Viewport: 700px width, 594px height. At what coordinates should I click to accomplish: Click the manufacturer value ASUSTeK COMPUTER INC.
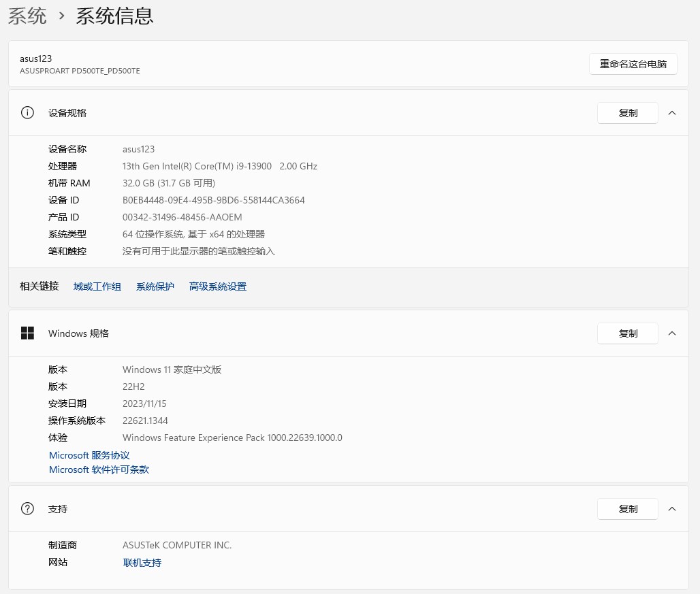(x=177, y=545)
